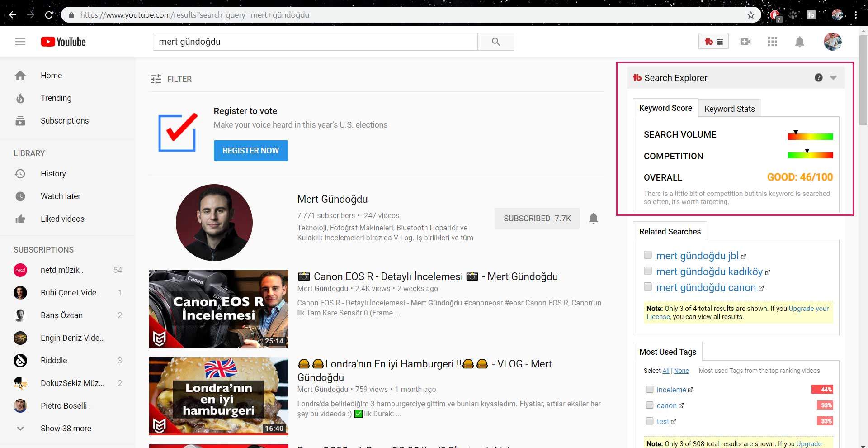The height and width of the screenshot is (448, 868).
Task: Click the History clock icon
Action: point(20,174)
